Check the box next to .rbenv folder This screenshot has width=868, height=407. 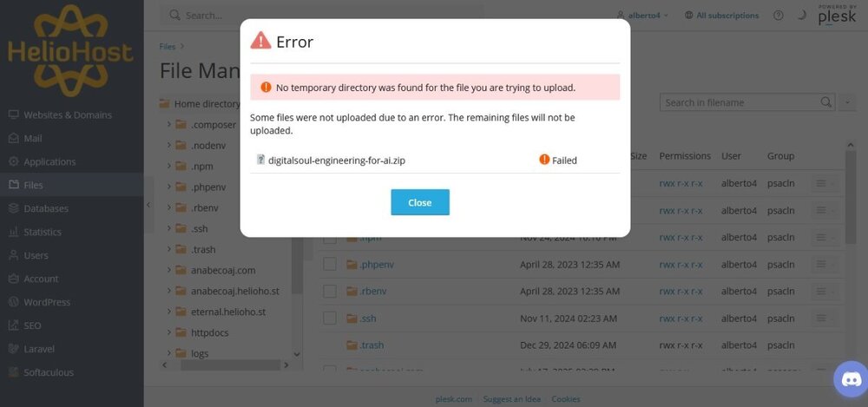click(330, 291)
